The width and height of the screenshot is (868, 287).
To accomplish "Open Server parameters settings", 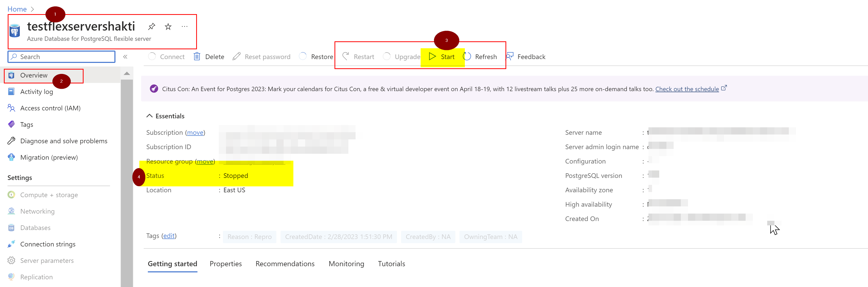I will click(x=47, y=260).
